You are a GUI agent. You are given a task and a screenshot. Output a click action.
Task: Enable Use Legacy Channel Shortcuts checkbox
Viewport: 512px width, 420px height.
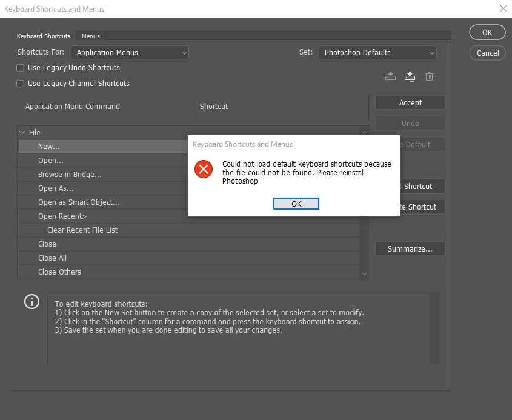(20, 84)
